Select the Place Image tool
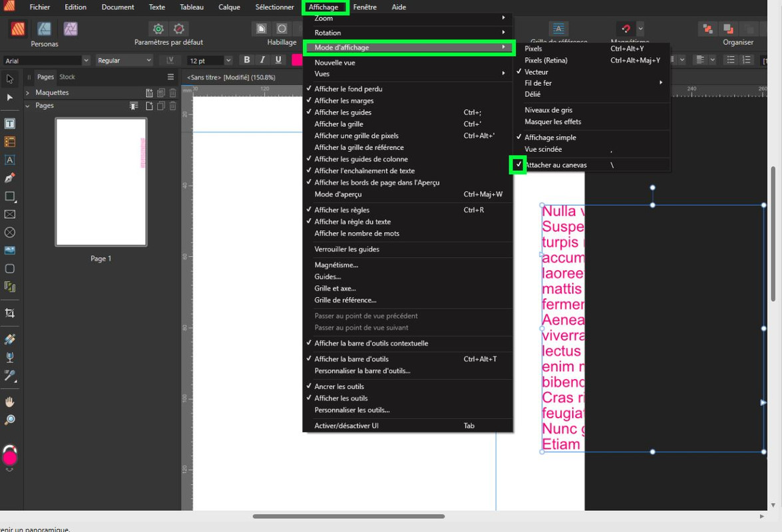Image resolution: width=782 pixels, height=532 pixels. 9,251
